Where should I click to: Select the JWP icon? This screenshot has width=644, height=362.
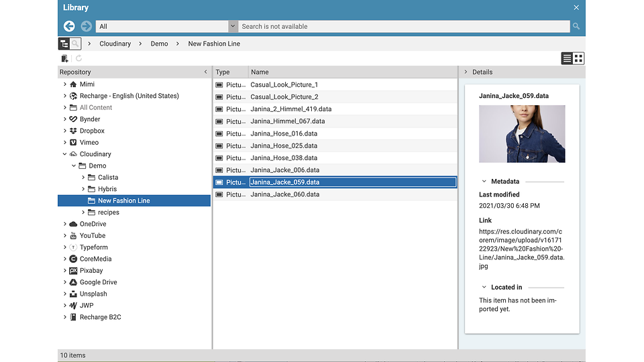click(73, 306)
